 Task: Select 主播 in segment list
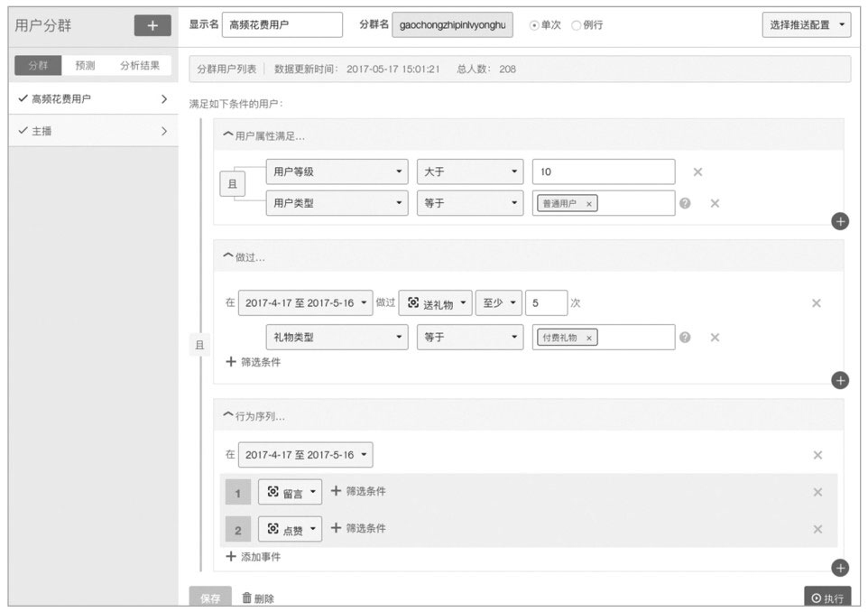tap(93, 131)
